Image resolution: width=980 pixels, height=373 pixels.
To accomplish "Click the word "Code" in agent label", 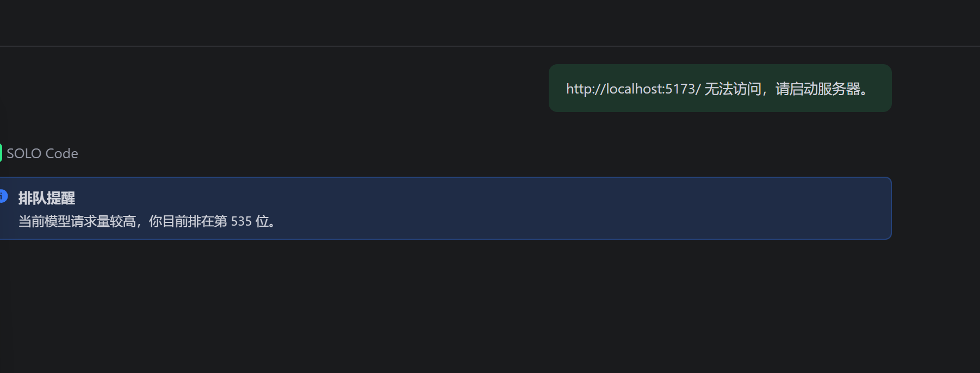I will 61,153.
